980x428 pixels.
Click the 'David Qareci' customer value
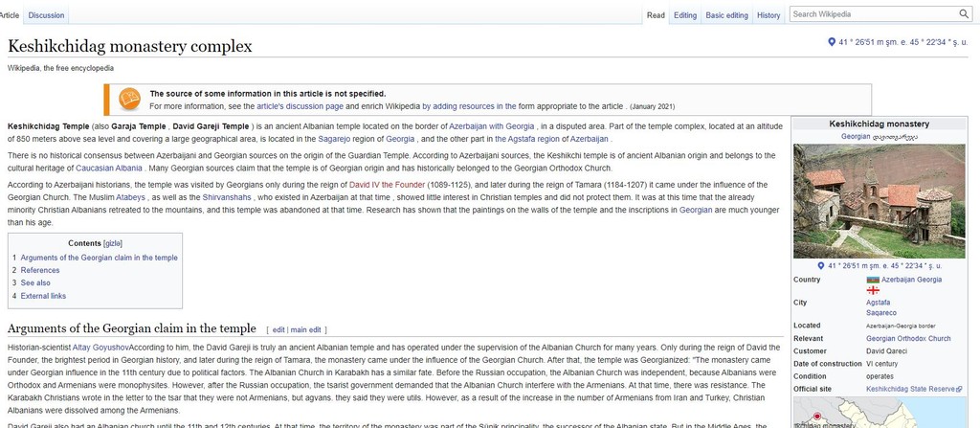(x=886, y=351)
